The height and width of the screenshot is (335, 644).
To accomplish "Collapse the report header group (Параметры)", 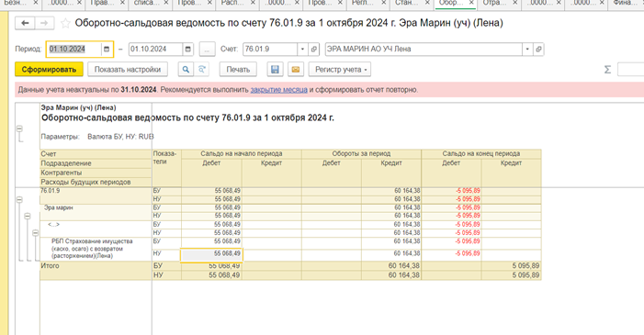I will (19, 128).
